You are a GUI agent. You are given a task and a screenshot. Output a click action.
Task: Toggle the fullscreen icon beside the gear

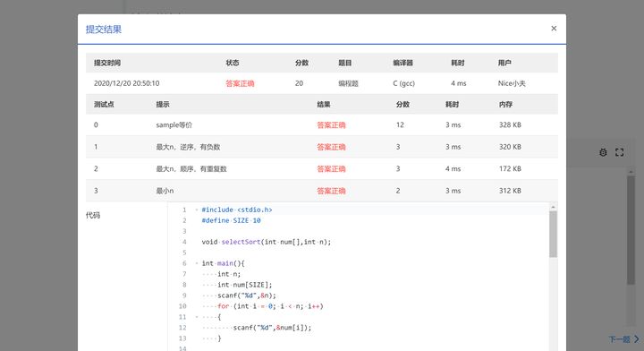coord(619,152)
